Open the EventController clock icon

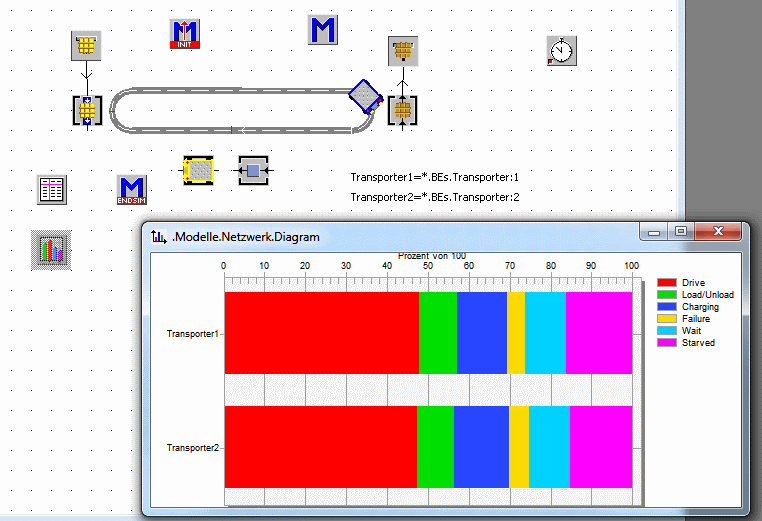pos(562,51)
